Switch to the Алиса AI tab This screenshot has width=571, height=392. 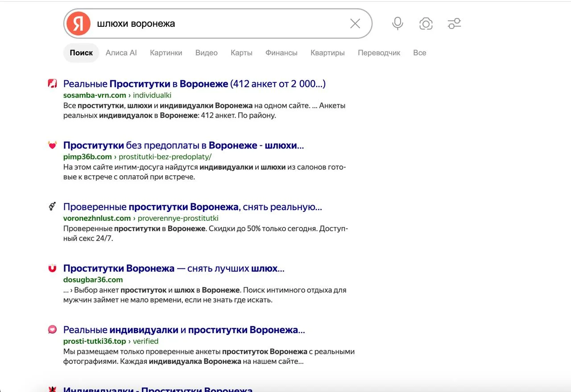pyautogui.click(x=121, y=53)
